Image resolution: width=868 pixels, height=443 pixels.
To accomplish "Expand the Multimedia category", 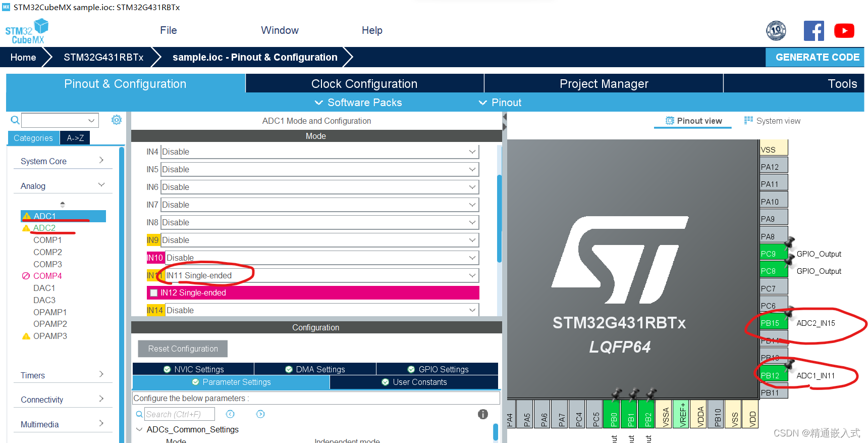I will (63, 424).
